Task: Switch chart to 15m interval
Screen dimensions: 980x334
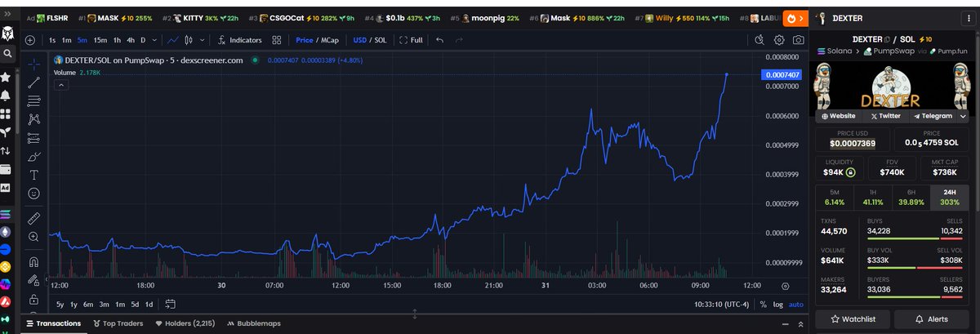Action: tap(100, 39)
